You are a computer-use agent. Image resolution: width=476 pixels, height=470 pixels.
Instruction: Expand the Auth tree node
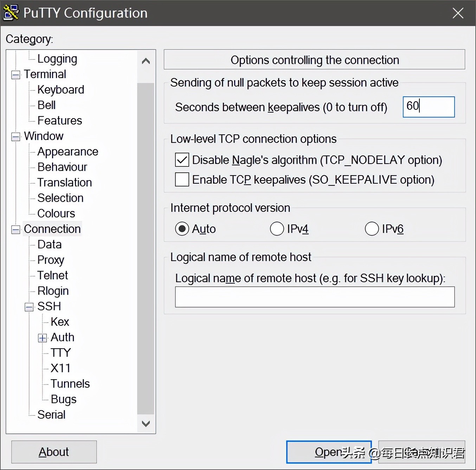[43, 338]
